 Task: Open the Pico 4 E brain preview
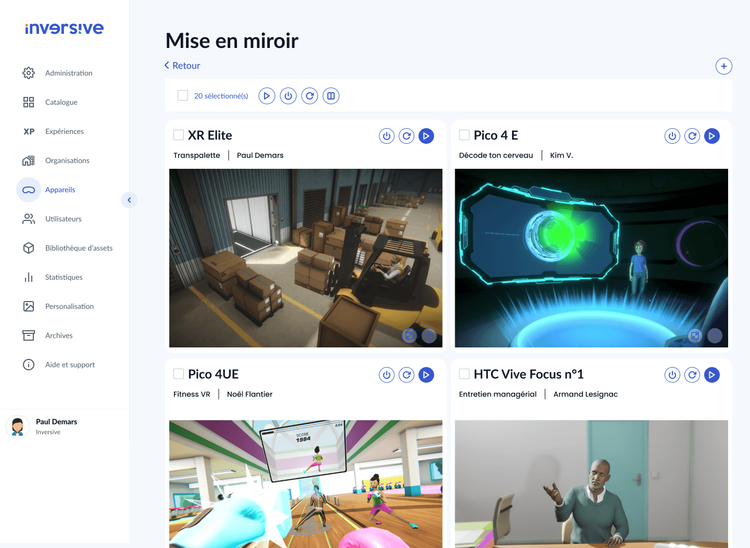(591, 258)
